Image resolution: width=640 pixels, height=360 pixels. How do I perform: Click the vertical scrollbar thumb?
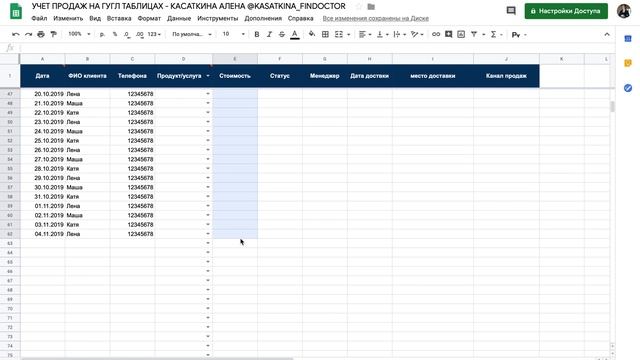click(612, 107)
